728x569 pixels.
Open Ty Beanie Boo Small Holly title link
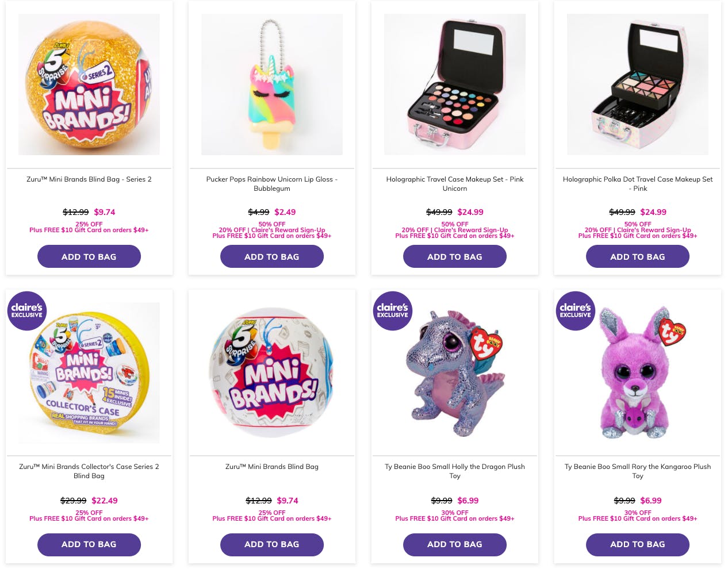coord(455,471)
